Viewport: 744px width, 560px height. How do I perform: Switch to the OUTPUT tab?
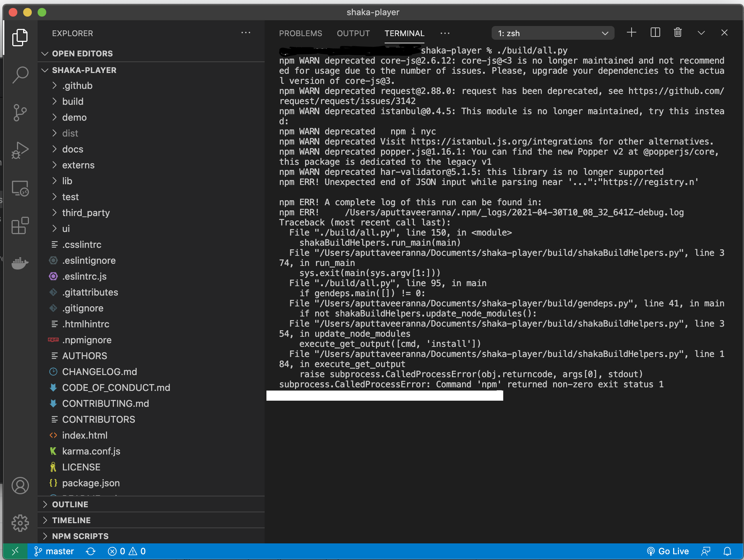353,33
